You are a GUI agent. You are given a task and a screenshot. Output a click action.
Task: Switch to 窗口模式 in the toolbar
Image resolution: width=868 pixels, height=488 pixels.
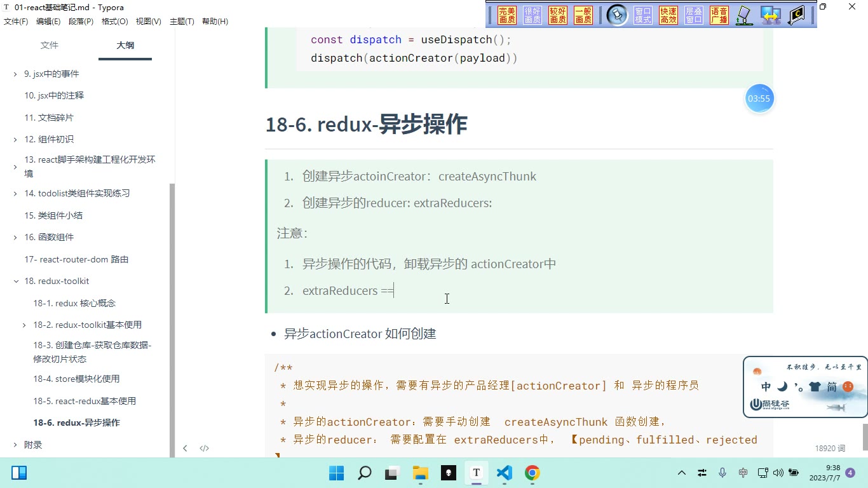643,15
